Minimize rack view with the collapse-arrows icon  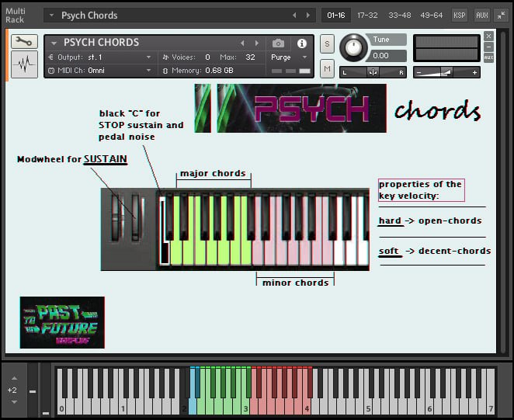coord(502,15)
